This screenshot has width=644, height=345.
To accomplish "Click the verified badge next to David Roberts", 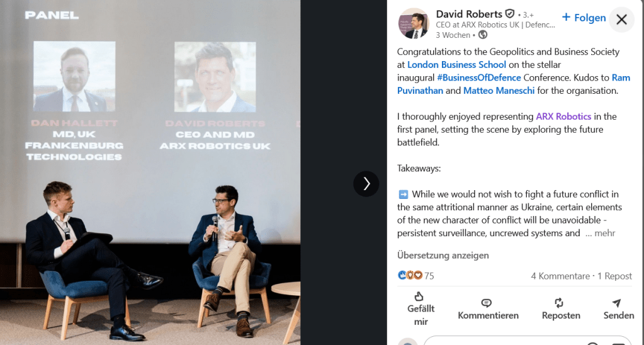I will pyautogui.click(x=510, y=14).
